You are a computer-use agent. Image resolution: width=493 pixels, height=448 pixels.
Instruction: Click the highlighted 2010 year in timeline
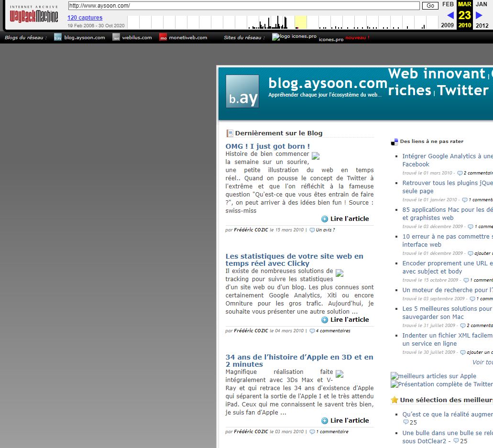coord(300,22)
